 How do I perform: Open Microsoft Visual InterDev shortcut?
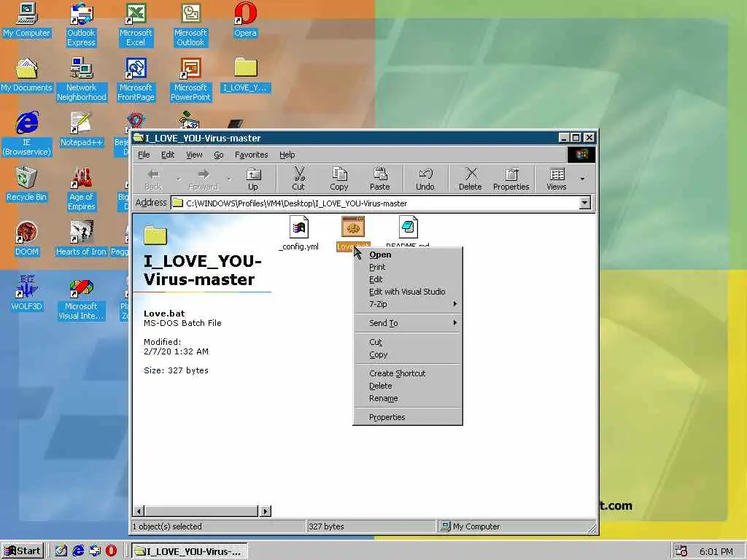click(81, 298)
